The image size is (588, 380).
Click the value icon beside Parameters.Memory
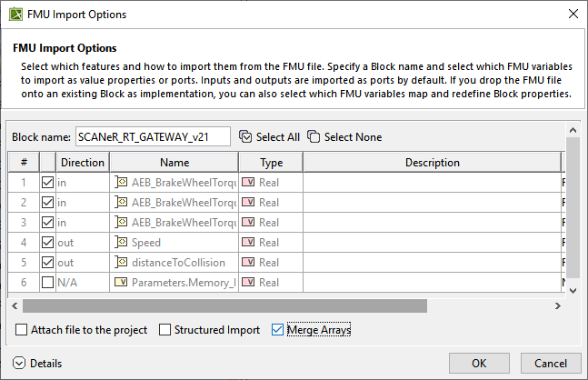tap(121, 283)
